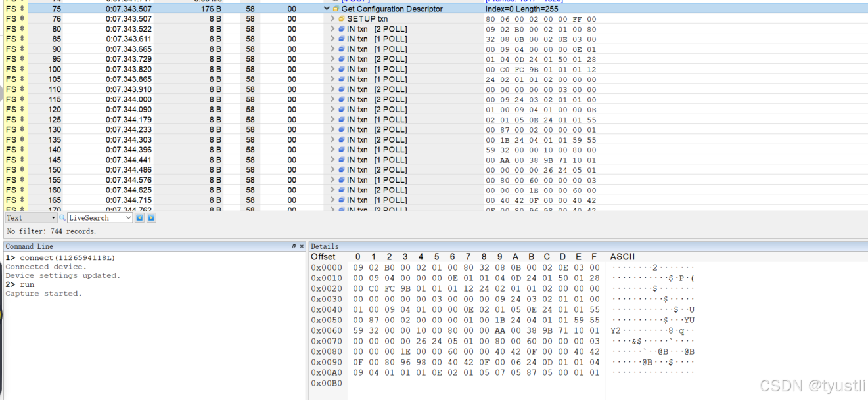This screenshot has height=400, width=868.
Task: Expand IN txn node of record 150
Action: tap(332, 170)
